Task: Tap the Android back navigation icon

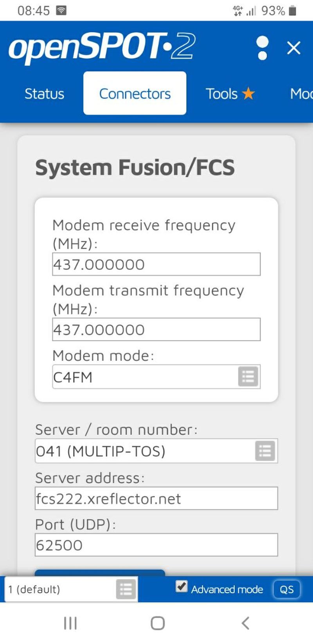Action: click(x=245, y=623)
